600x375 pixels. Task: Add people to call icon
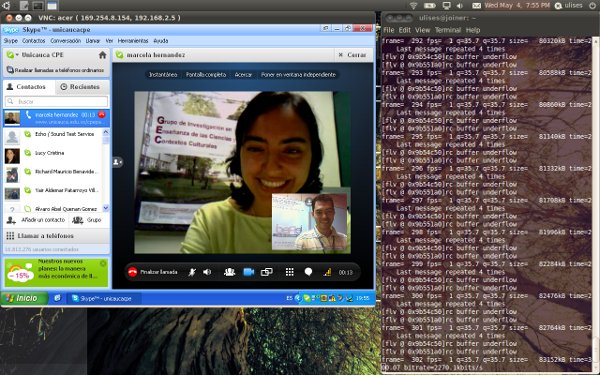click(229, 272)
